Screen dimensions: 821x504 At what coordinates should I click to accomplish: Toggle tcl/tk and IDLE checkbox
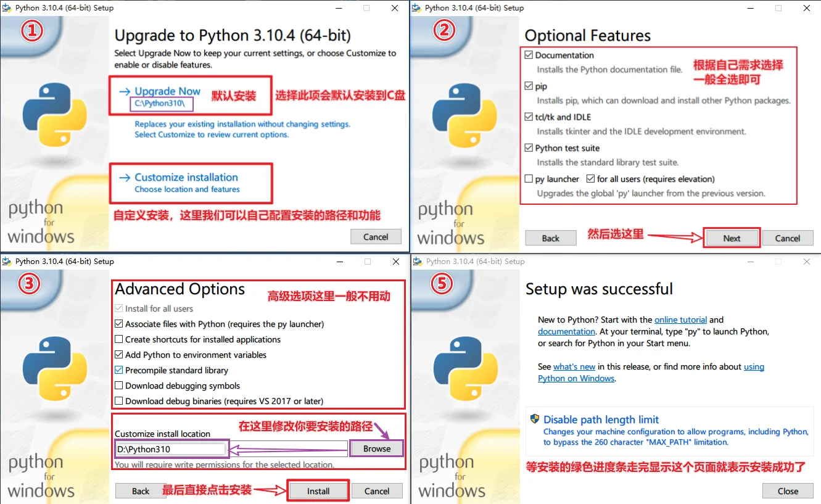point(529,117)
